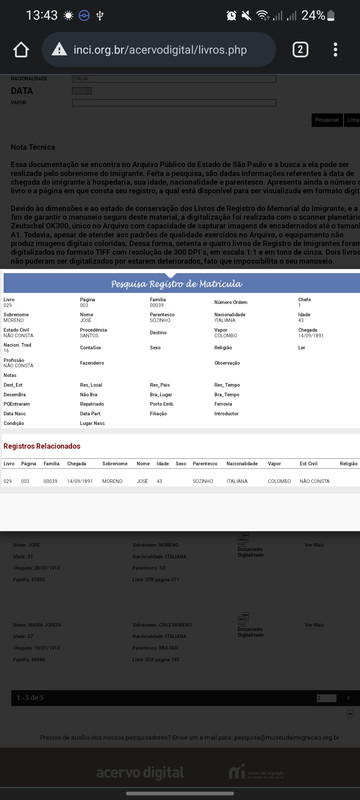
Task: Tap the USB icon in status bar
Action: pos(100,15)
